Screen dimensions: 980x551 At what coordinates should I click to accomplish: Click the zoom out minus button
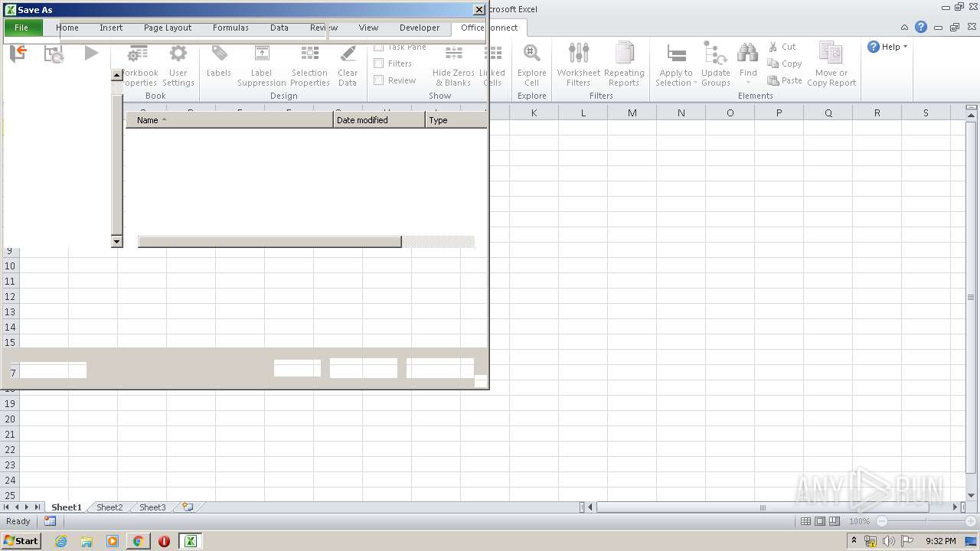click(882, 521)
